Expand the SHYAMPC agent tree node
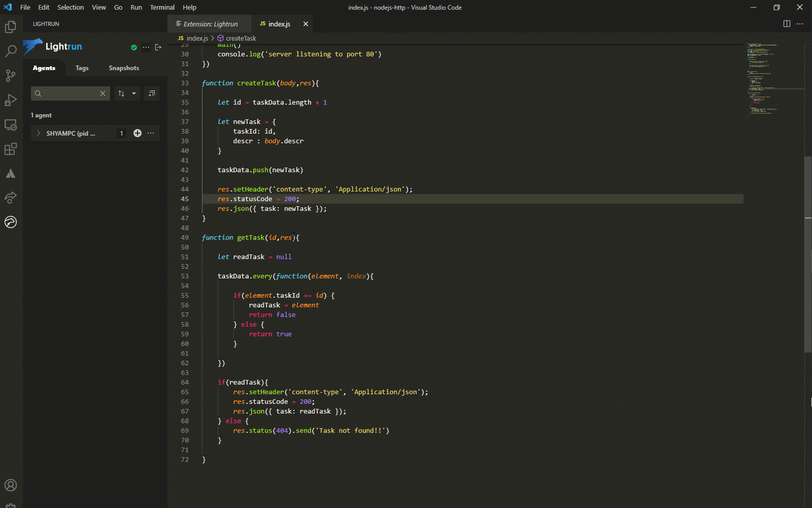The height and width of the screenshot is (508, 812). [39, 133]
